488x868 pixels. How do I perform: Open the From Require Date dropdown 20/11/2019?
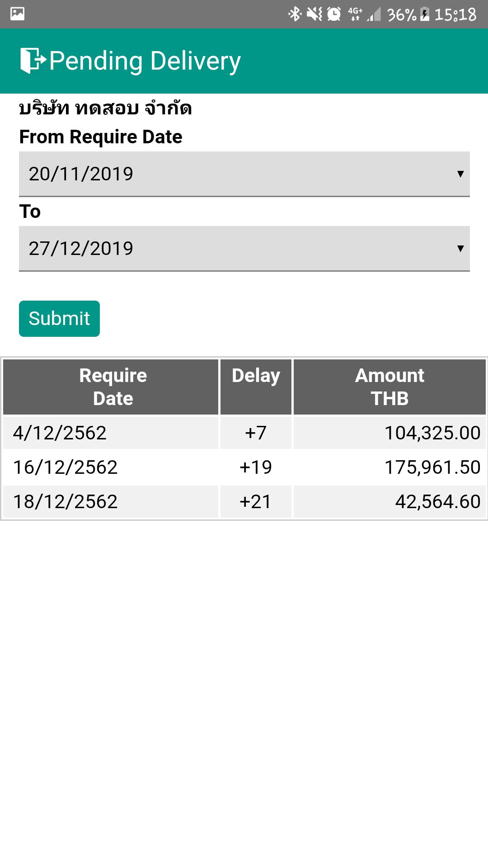(x=244, y=174)
